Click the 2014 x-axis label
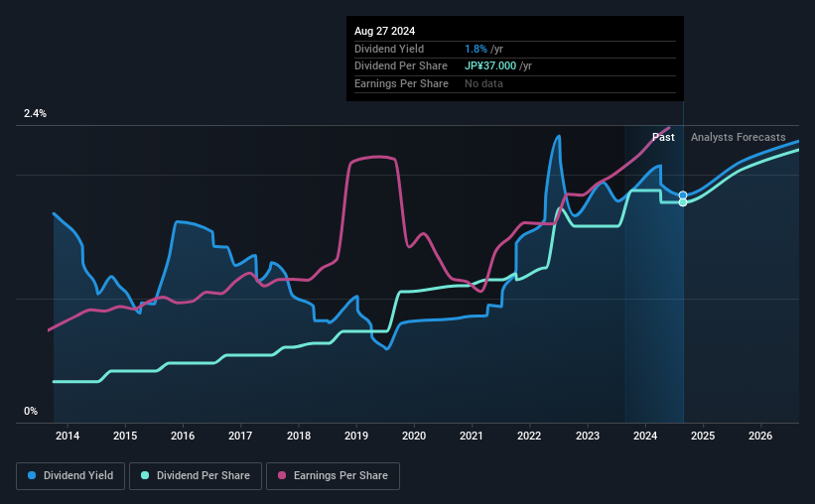The height and width of the screenshot is (504, 815). (x=68, y=436)
